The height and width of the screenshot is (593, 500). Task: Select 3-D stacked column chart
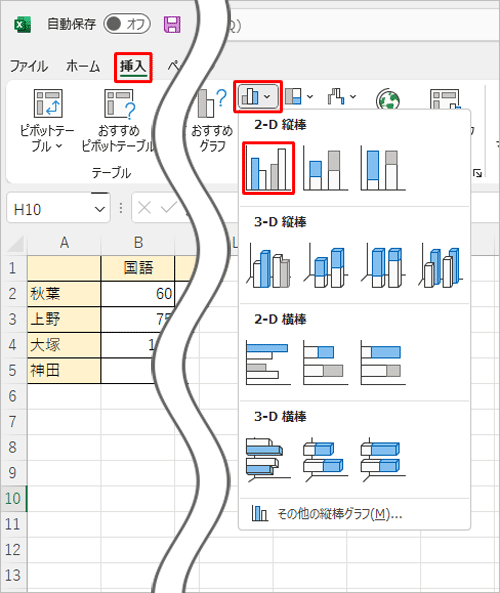point(326,265)
